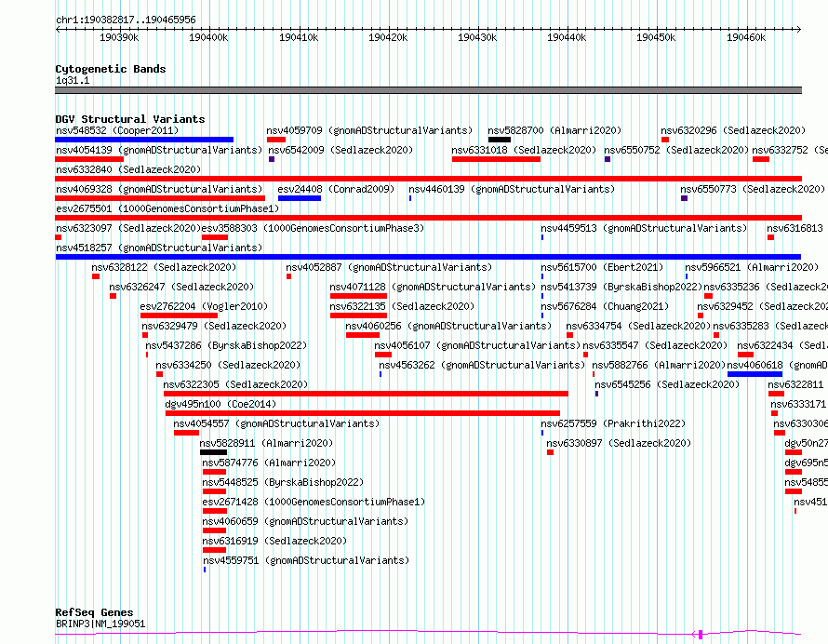Select the nsv4059709 gnomAD variant label

tap(369, 130)
